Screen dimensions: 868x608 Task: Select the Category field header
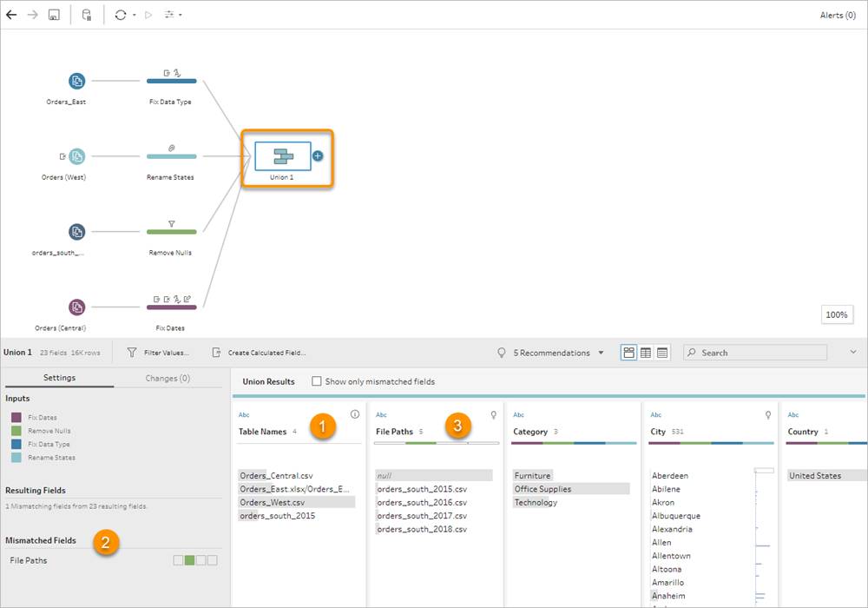[x=530, y=432]
